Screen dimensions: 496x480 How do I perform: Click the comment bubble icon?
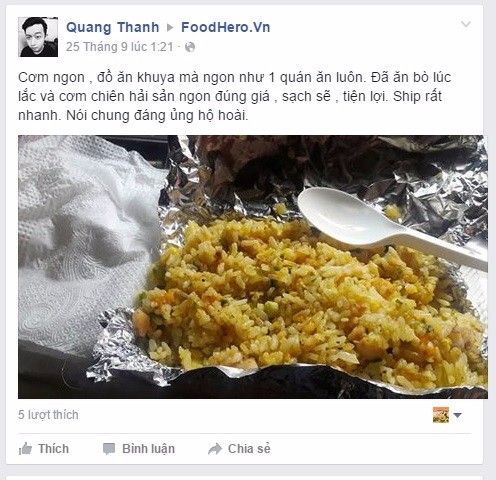point(109,449)
